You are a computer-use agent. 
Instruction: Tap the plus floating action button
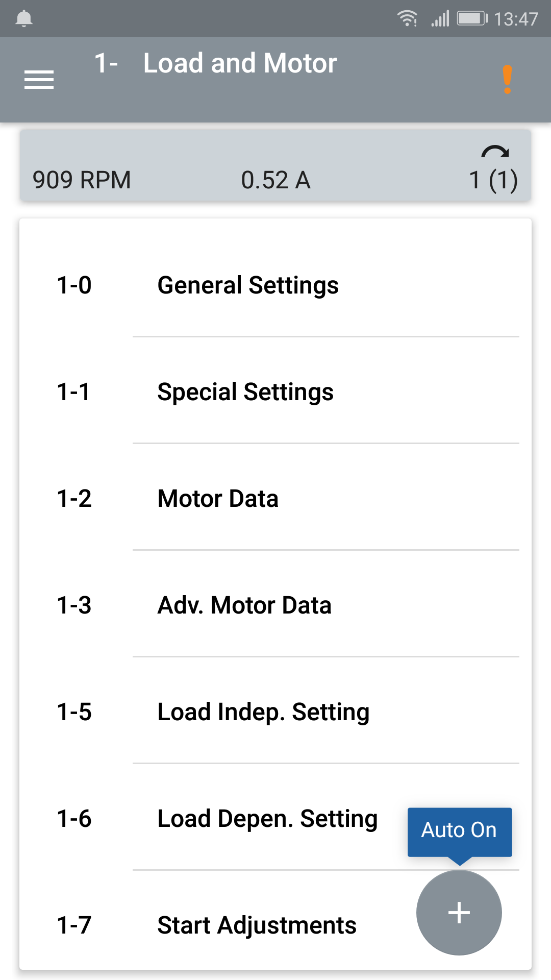click(459, 913)
